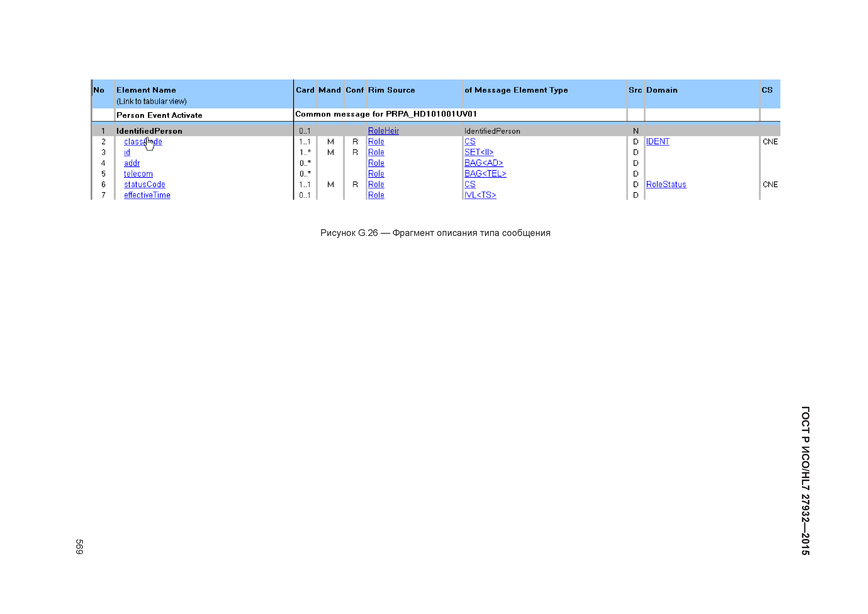Click the '(Link to tabular view)' text
Screen dimensions: 868x614
[152, 102]
